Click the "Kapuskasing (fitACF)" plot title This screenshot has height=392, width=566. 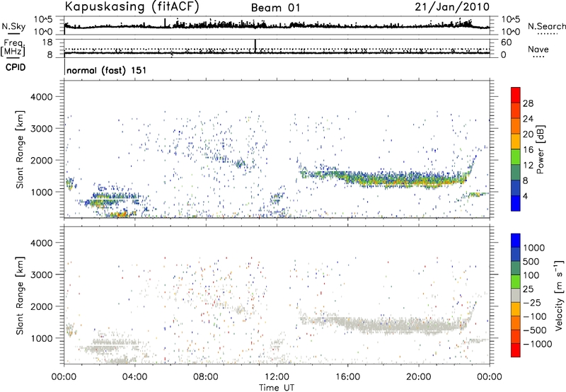coord(132,7)
